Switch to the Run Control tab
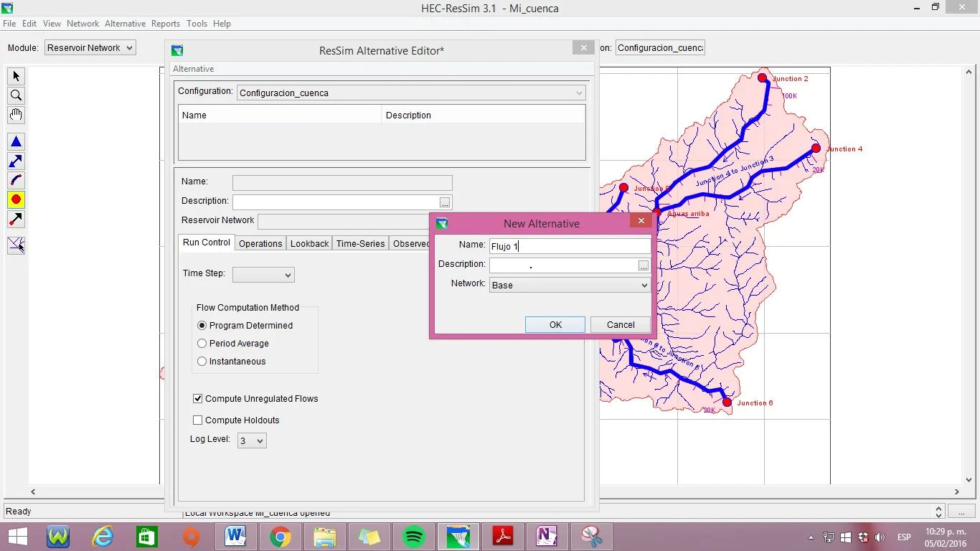The image size is (980, 551). pyautogui.click(x=207, y=242)
